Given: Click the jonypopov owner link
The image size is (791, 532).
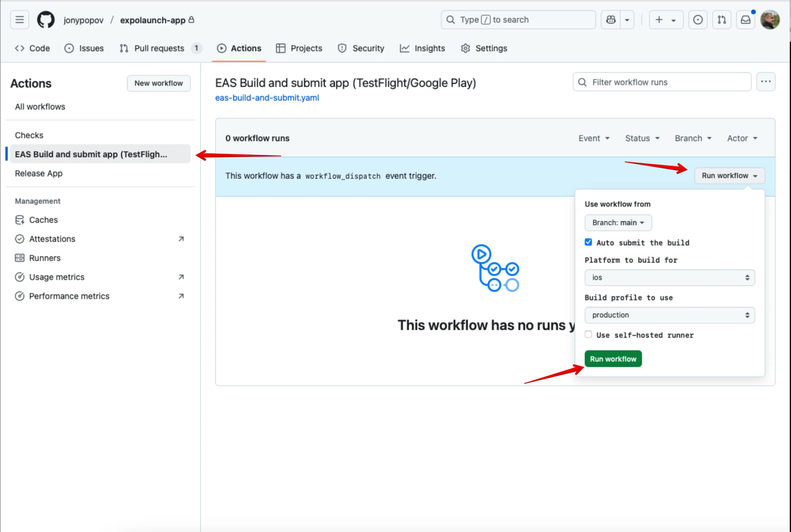Looking at the screenshot, I should pyautogui.click(x=83, y=20).
